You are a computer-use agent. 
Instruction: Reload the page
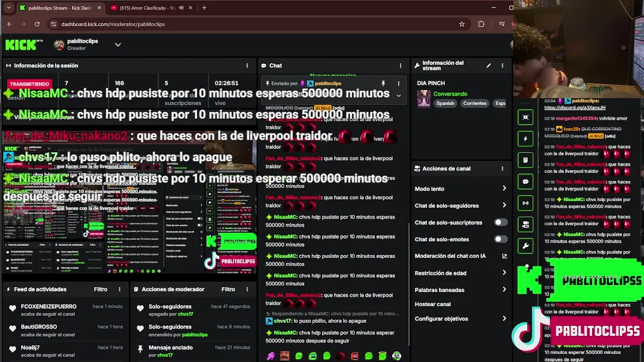(37, 24)
